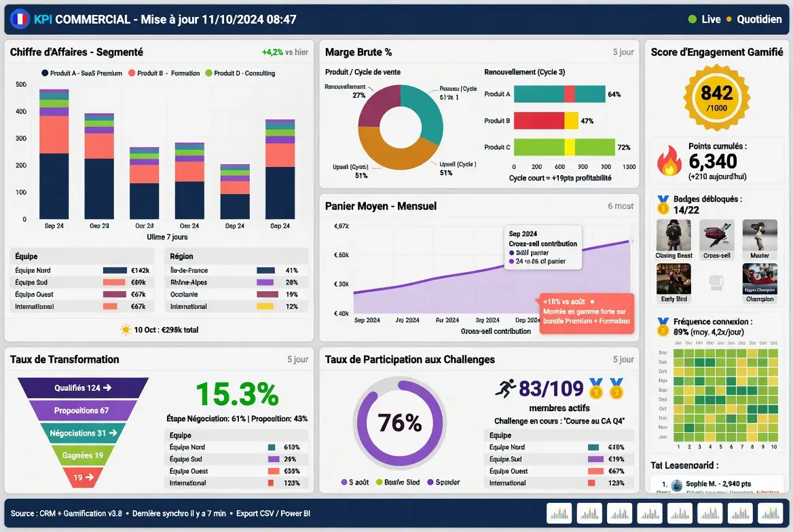Click the medal icon beside Badges débloqués
The image size is (793, 532).
663,204
